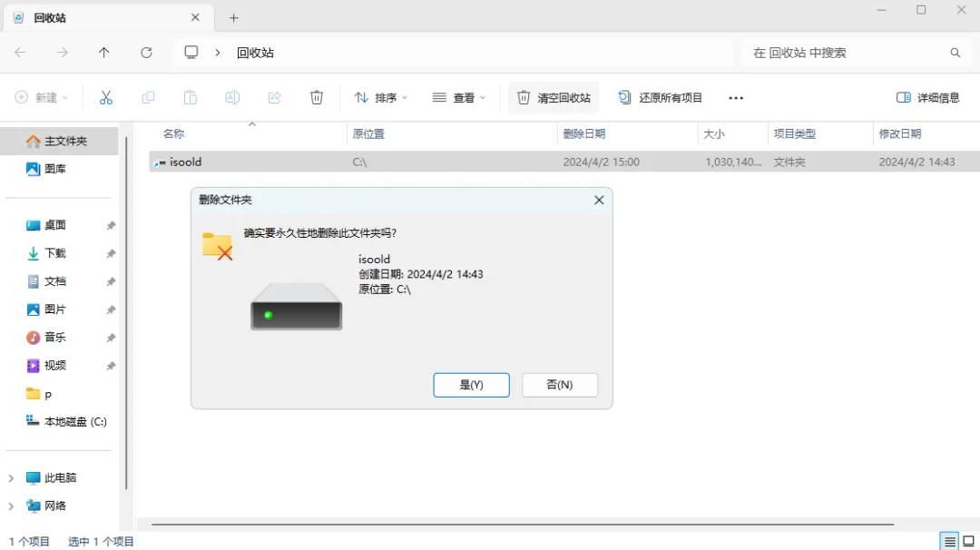980x550 pixels.
Task: Click 清空回收站 button
Action: tap(554, 97)
